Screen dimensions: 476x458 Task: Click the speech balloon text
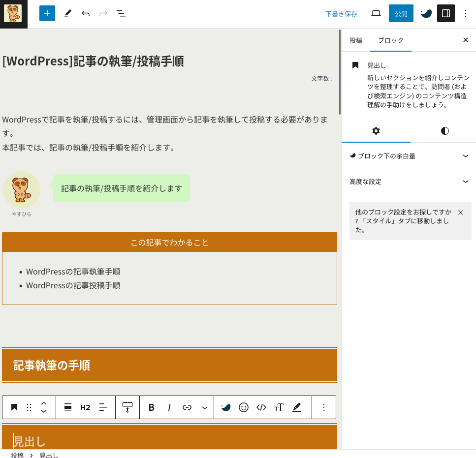click(x=122, y=188)
